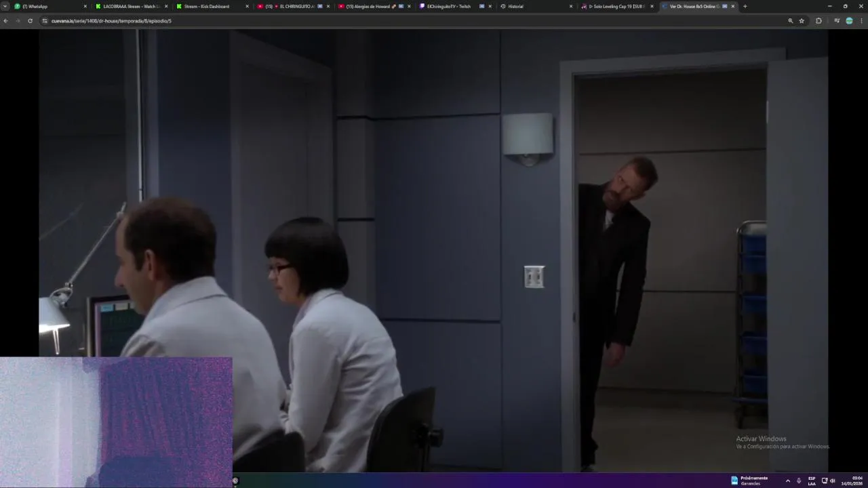Click the media indicator on Alergias de Howard tab
868x488 pixels.
(x=401, y=6)
